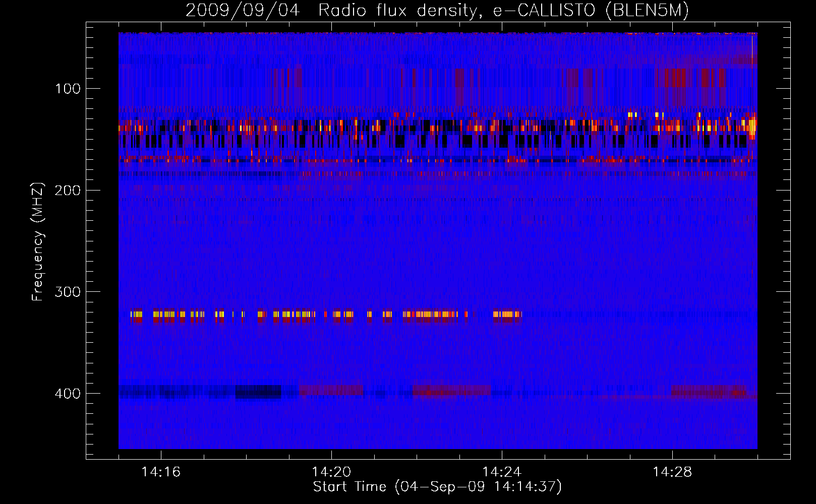Click the '14:20' time tick label
The height and width of the screenshot is (504, 816).
coord(331,472)
